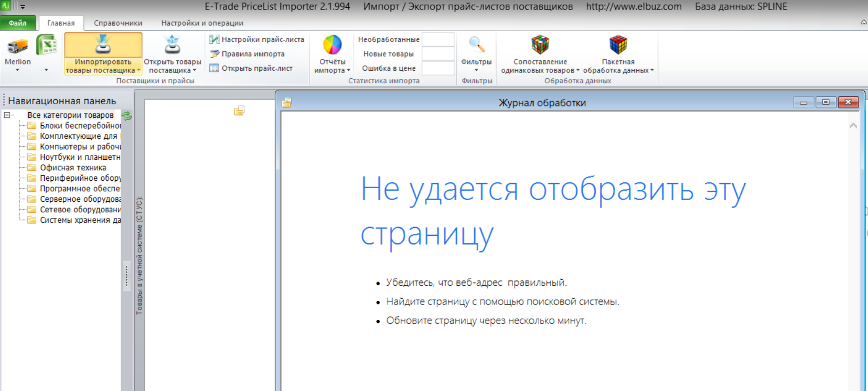
Task: Open Настройки прайс-листа
Action: [x=256, y=39]
